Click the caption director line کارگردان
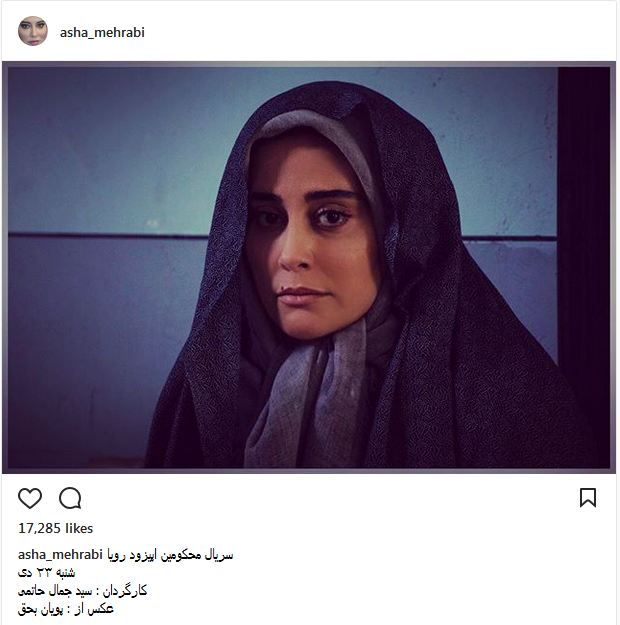Image resolution: width=620 pixels, height=625 pixels. [x=82, y=591]
